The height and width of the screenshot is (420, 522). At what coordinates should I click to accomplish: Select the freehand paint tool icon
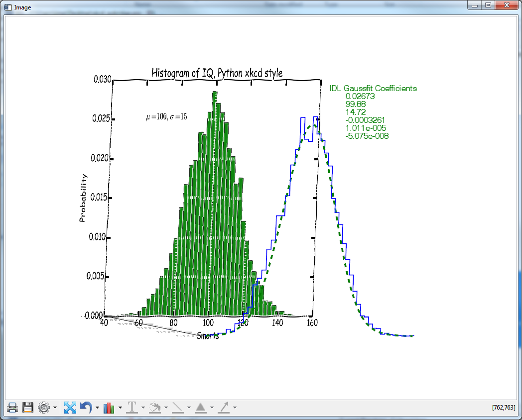point(155,408)
